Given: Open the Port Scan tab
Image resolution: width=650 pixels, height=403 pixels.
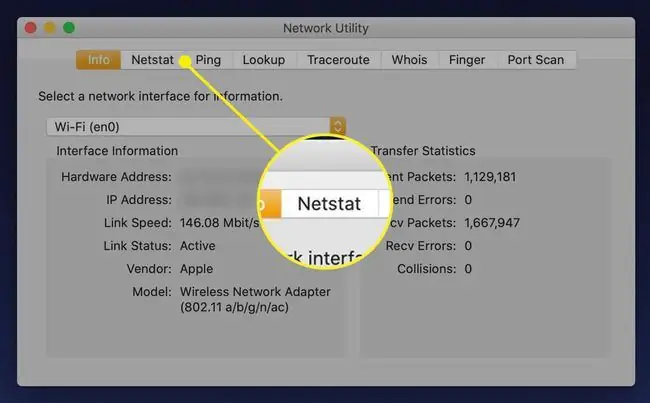Looking at the screenshot, I should click(x=536, y=60).
